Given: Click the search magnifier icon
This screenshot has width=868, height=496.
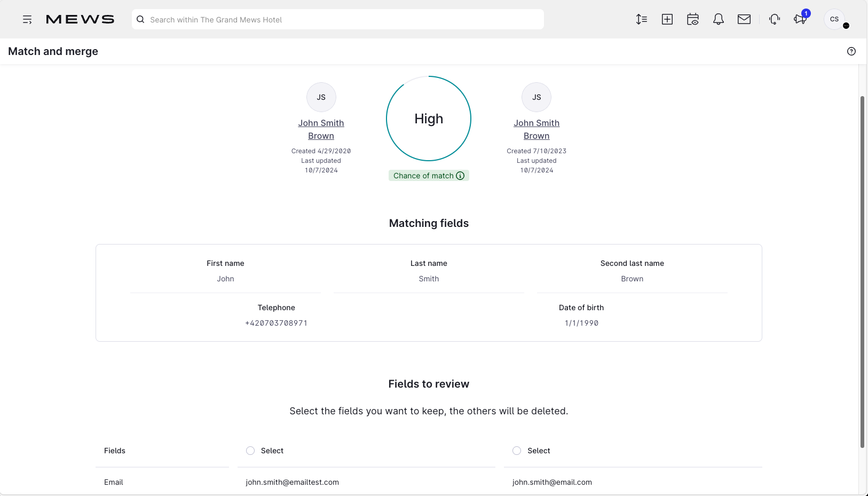Looking at the screenshot, I should tap(140, 19).
